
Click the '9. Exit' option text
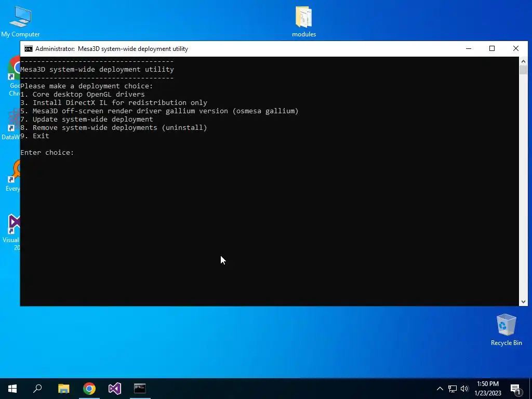pos(35,136)
